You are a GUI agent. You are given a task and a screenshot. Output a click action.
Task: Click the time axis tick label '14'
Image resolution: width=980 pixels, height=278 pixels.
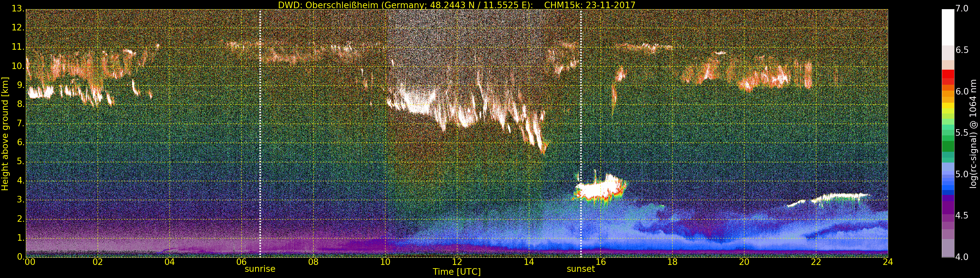529,262
